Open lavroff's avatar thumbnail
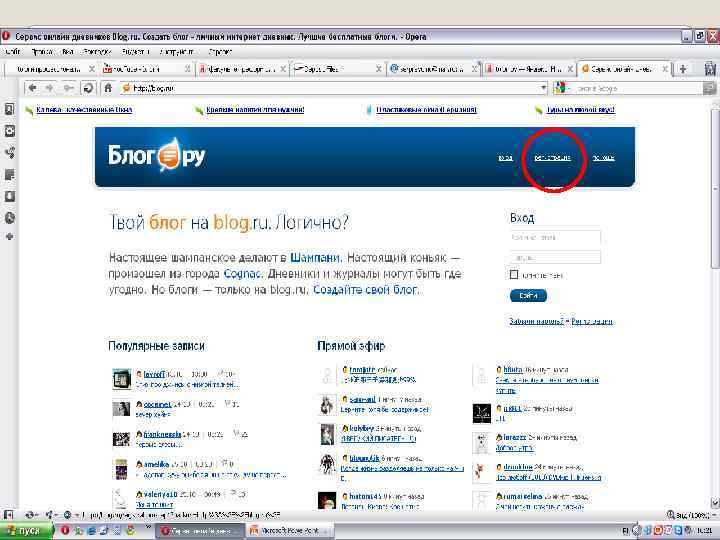This screenshot has height=540, width=720. [x=122, y=379]
